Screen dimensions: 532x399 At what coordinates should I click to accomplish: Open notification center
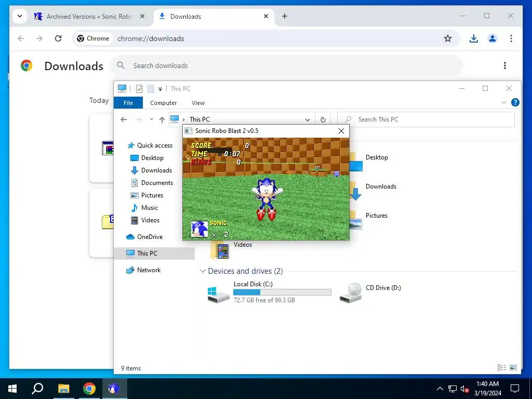pos(515,389)
